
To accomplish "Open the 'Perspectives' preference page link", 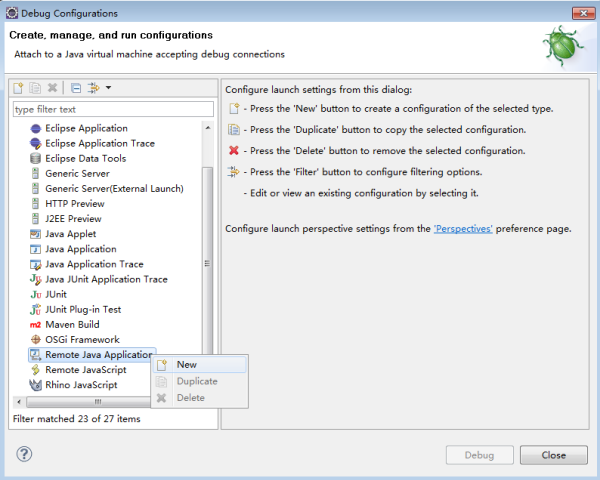I will tap(463, 229).
